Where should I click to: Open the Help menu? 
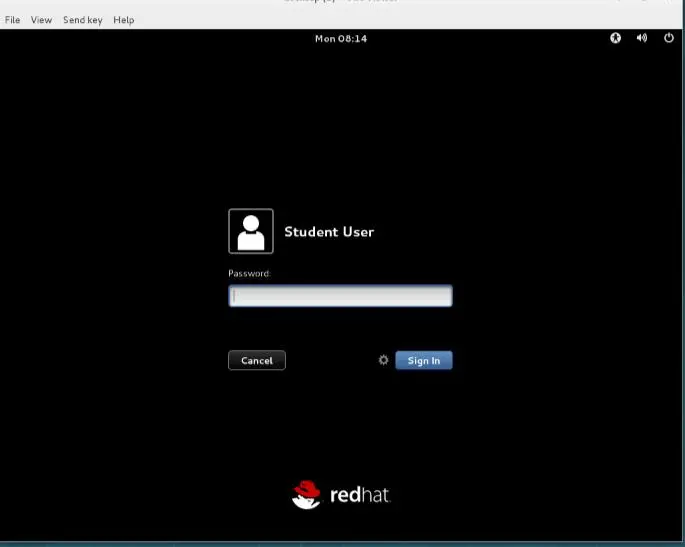[x=124, y=20]
